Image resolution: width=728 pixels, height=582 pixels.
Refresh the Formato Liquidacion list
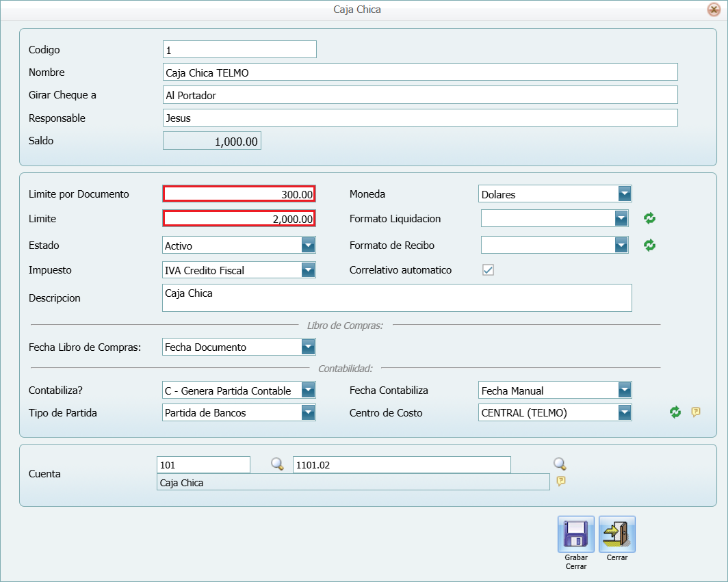[x=649, y=219]
